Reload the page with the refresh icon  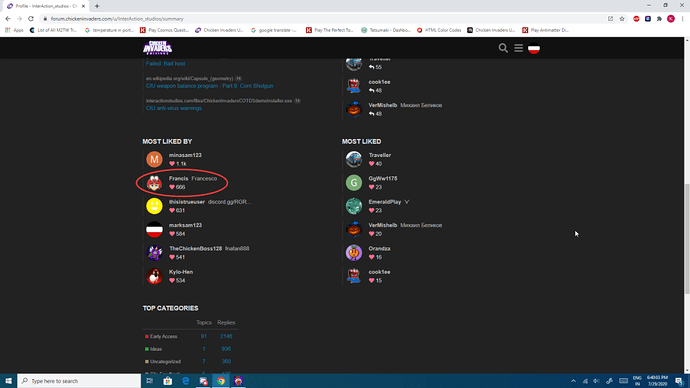pos(31,19)
